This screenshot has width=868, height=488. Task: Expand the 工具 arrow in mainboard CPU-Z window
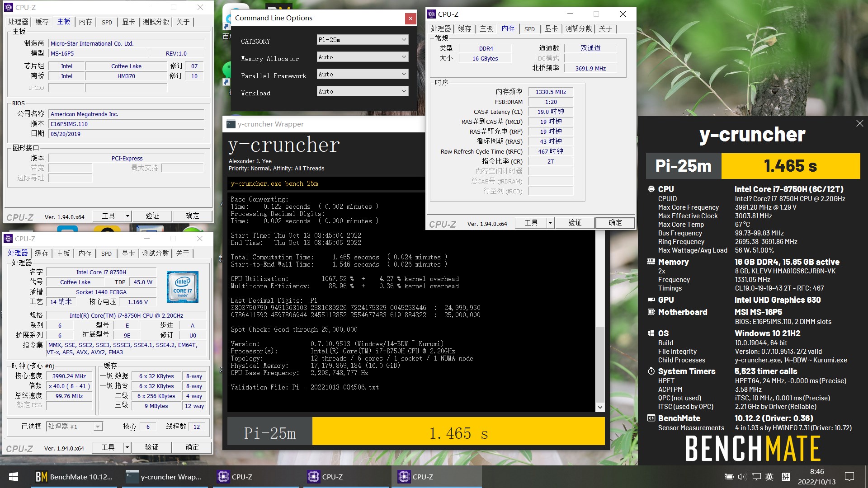(127, 216)
